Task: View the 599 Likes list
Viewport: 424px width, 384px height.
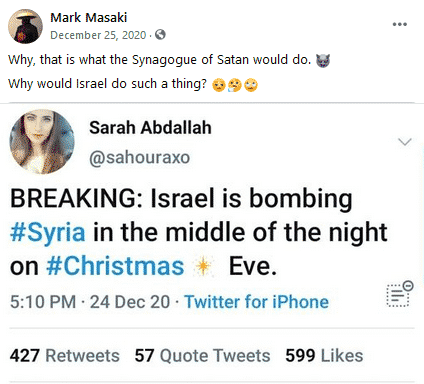Action: click(324, 355)
